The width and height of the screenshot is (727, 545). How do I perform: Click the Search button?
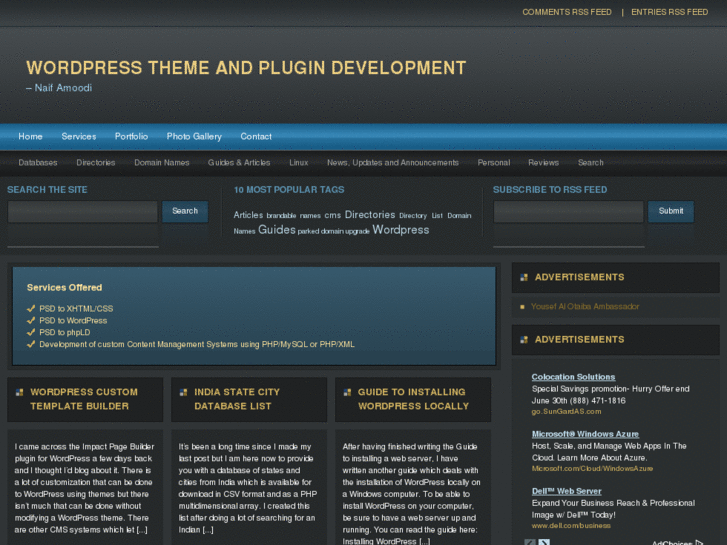(x=185, y=211)
